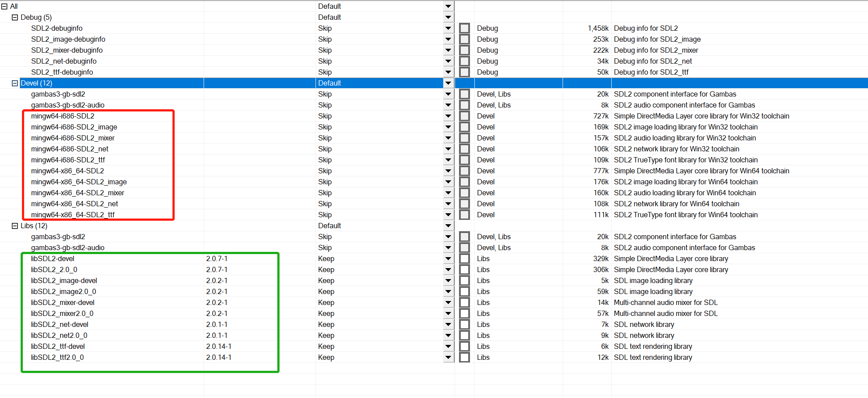The height and width of the screenshot is (398, 868).
Task: Collapse the Debug (5) category
Action: (15, 18)
